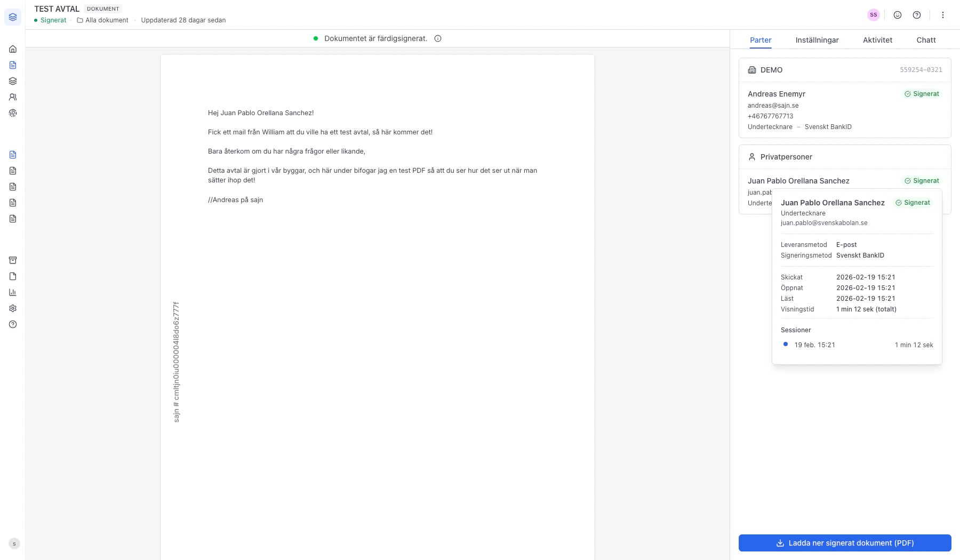Click 'Ladda ner signerat dokument (PDF)' button
This screenshot has height=560, width=960.
pyautogui.click(x=845, y=543)
